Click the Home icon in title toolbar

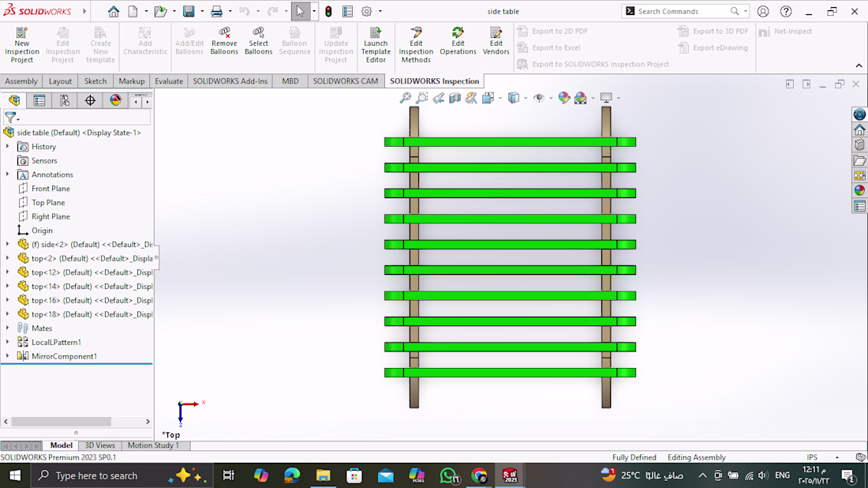(x=114, y=11)
